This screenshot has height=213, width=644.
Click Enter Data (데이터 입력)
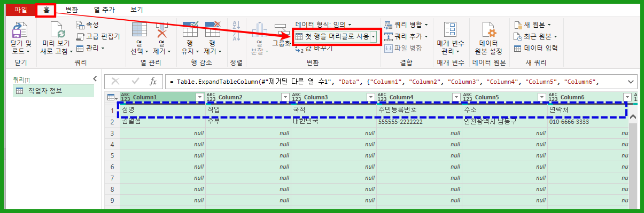(x=536, y=48)
